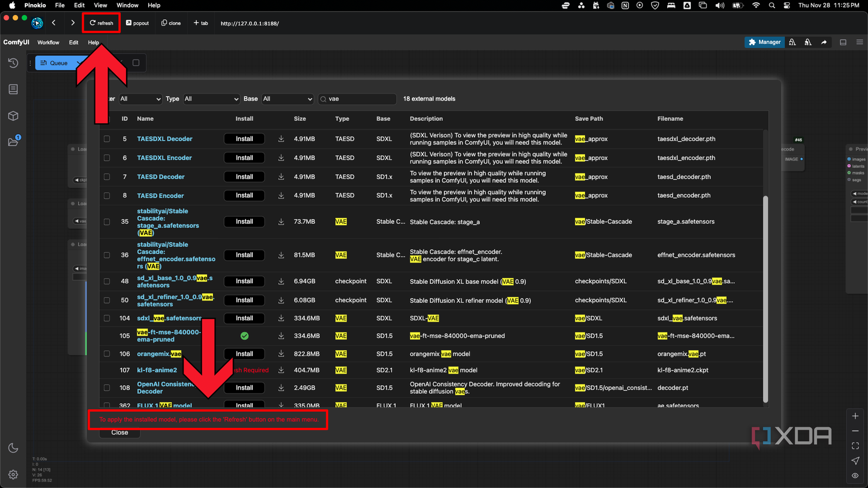The image size is (868, 488).
Task: Open the kl-f8-anime2 model link
Action: [x=157, y=370]
